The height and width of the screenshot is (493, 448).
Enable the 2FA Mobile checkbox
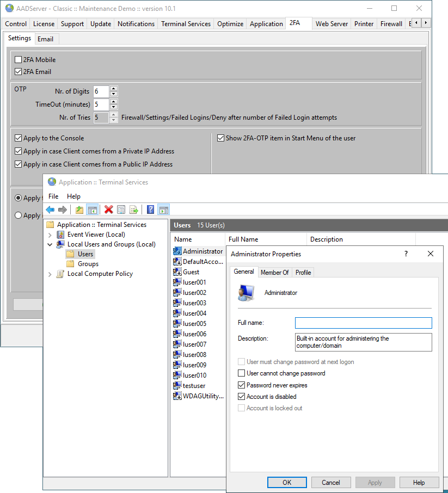(19, 59)
